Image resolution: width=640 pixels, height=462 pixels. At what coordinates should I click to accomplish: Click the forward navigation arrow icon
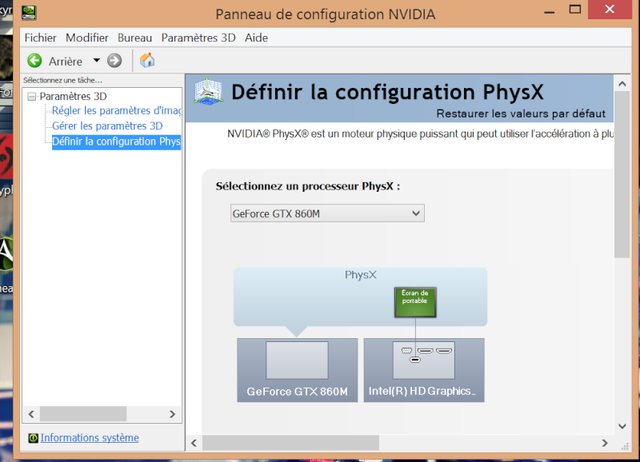[114, 61]
